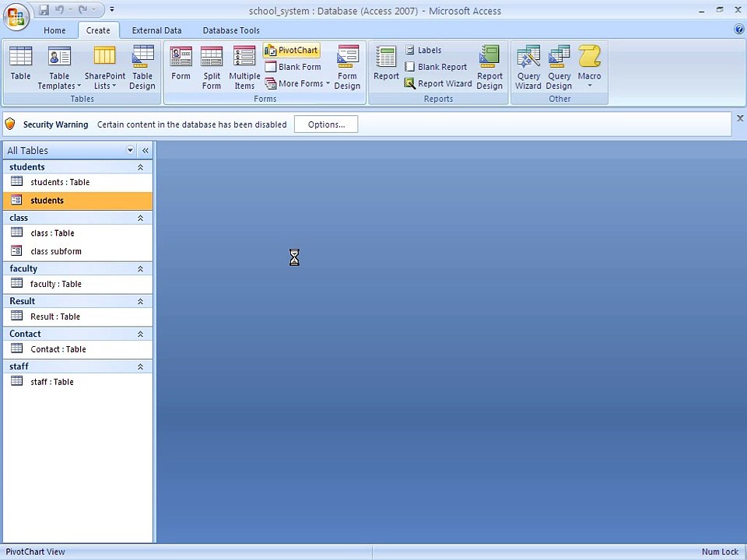The height and width of the screenshot is (560, 747).
Task: Click the Labels report button
Action: [x=423, y=50]
